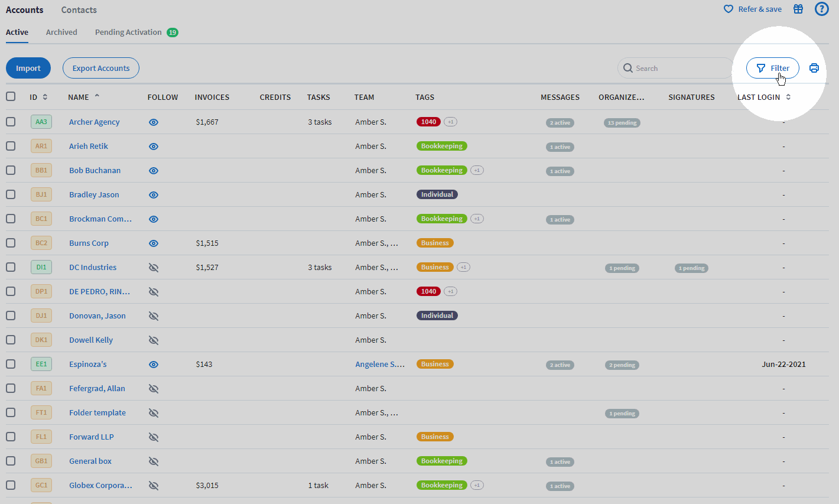Select all accounts with the header checkbox
The width and height of the screenshot is (839, 504).
(x=11, y=97)
